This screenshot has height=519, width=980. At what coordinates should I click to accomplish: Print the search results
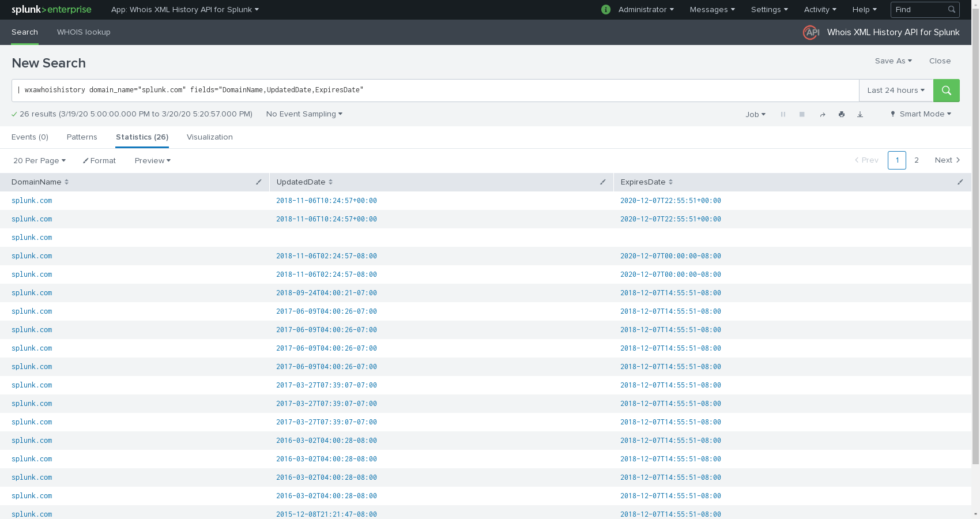point(842,114)
